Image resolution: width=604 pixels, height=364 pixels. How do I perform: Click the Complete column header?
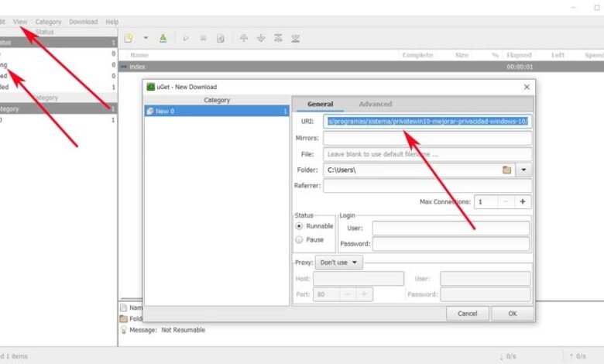tap(417, 55)
